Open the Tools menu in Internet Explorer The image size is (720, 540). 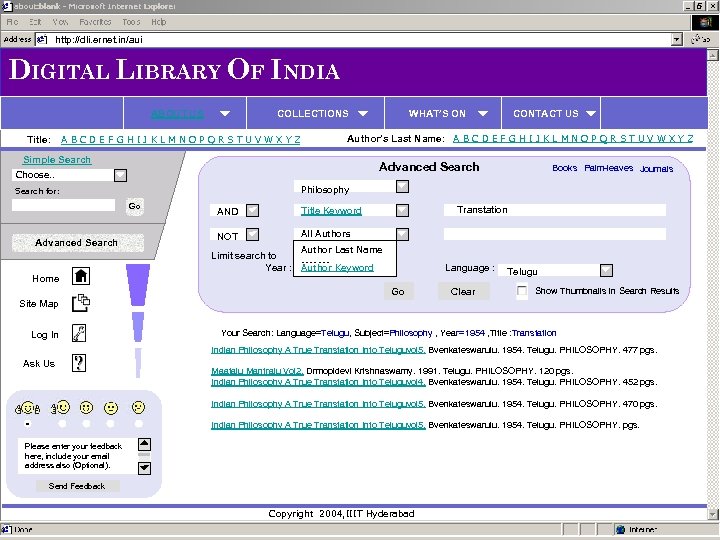(131, 22)
